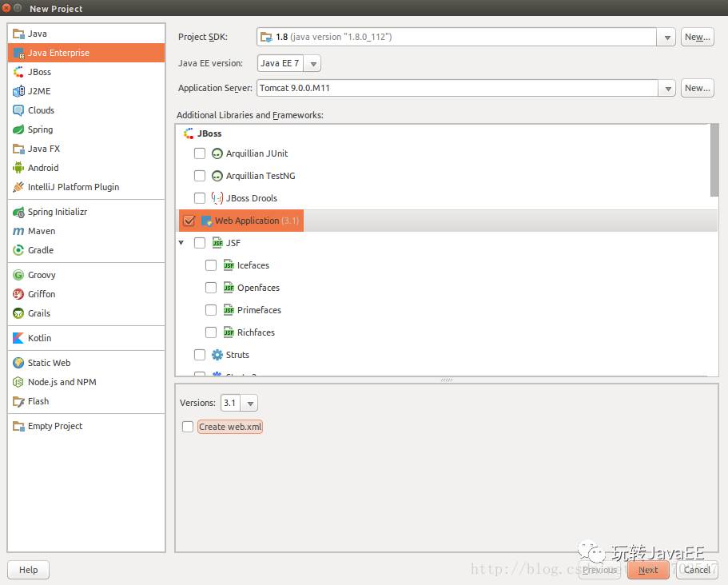Click the Clouds icon in project list
The height and width of the screenshot is (585, 728).
(x=18, y=110)
